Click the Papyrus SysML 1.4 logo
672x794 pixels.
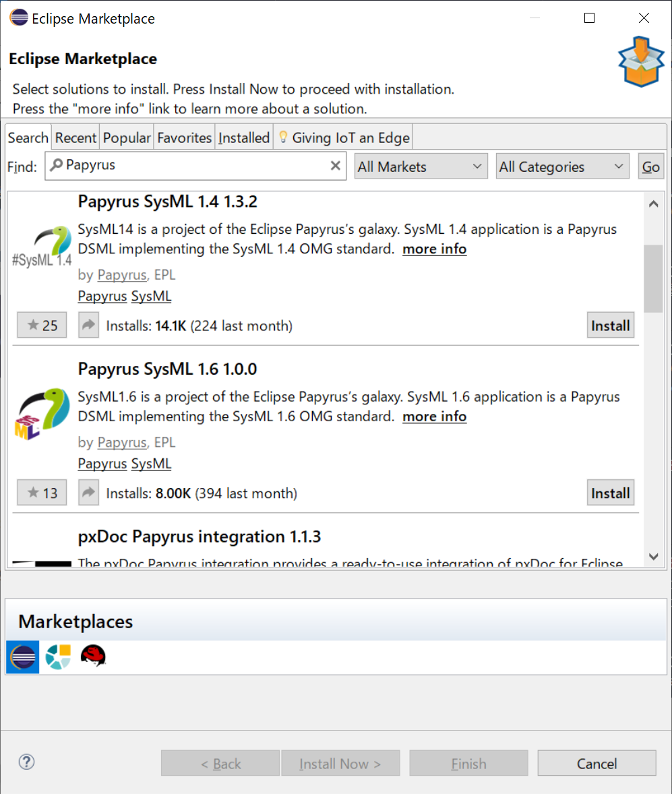click(42, 247)
